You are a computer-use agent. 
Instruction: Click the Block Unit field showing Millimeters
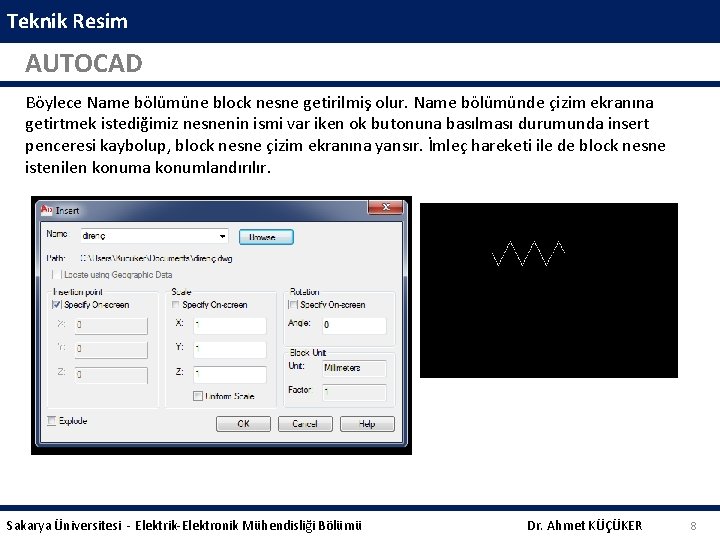point(354,368)
